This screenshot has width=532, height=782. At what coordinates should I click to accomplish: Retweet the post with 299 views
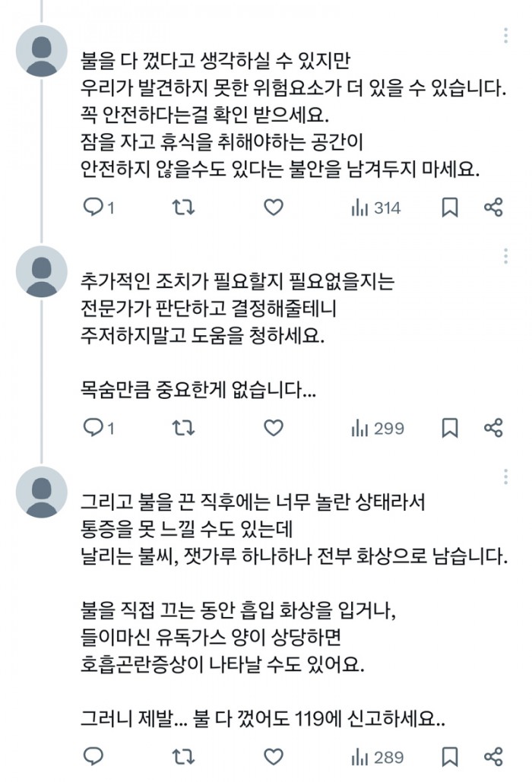[183, 428]
